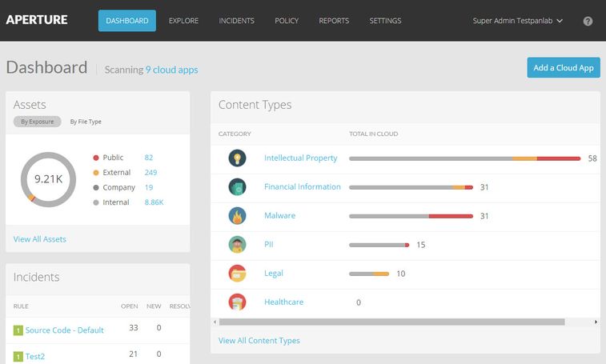Click the OPEN column header in Incidents

coord(129,306)
